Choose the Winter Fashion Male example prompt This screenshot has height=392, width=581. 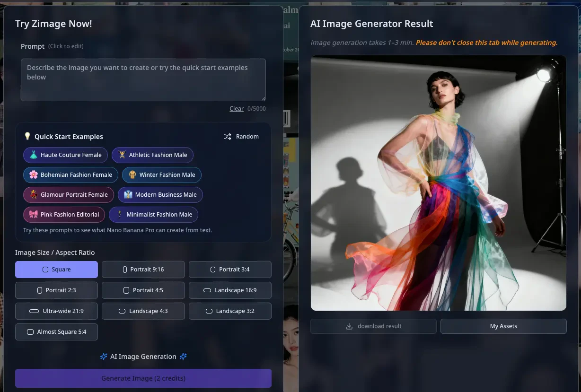click(x=161, y=175)
